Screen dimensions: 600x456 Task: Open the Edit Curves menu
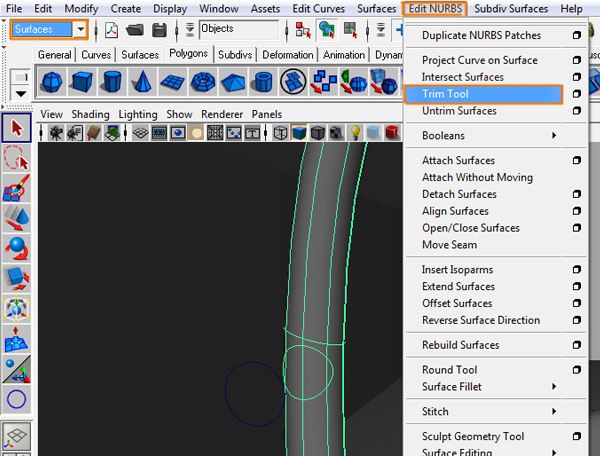click(318, 8)
